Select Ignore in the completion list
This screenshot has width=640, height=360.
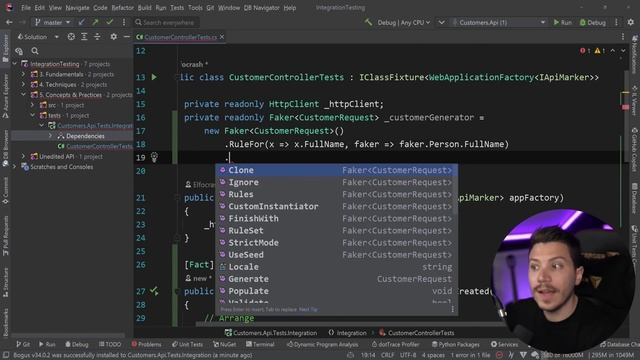[336, 182]
